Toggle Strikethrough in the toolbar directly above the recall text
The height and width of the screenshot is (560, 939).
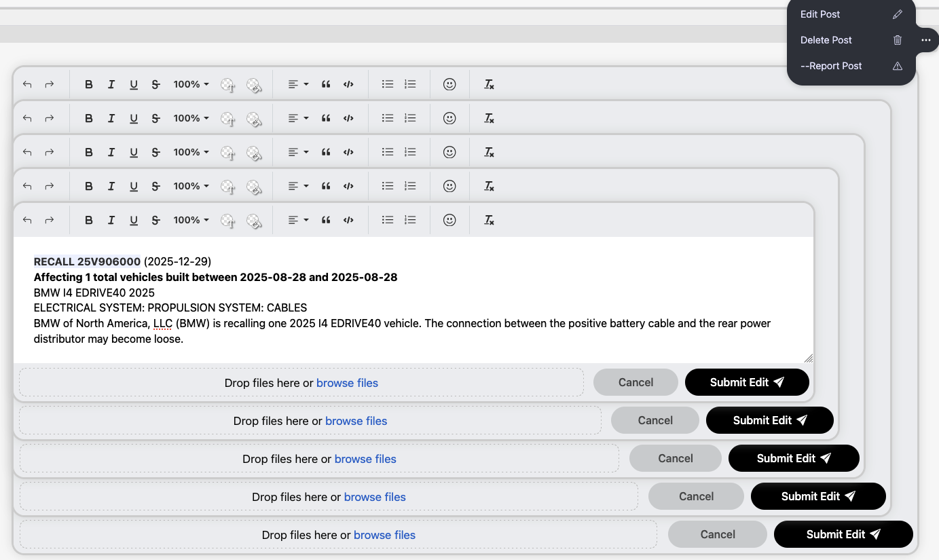(x=155, y=220)
